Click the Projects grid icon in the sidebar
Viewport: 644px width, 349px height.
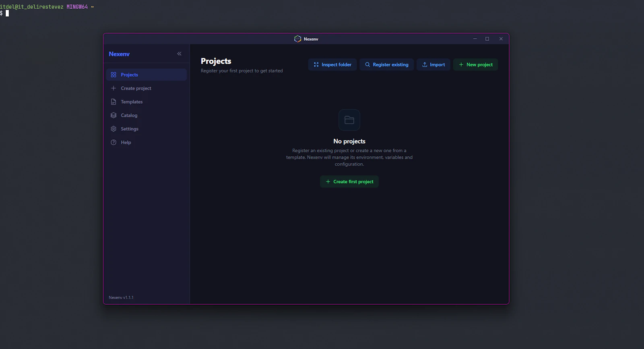(114, 75)
